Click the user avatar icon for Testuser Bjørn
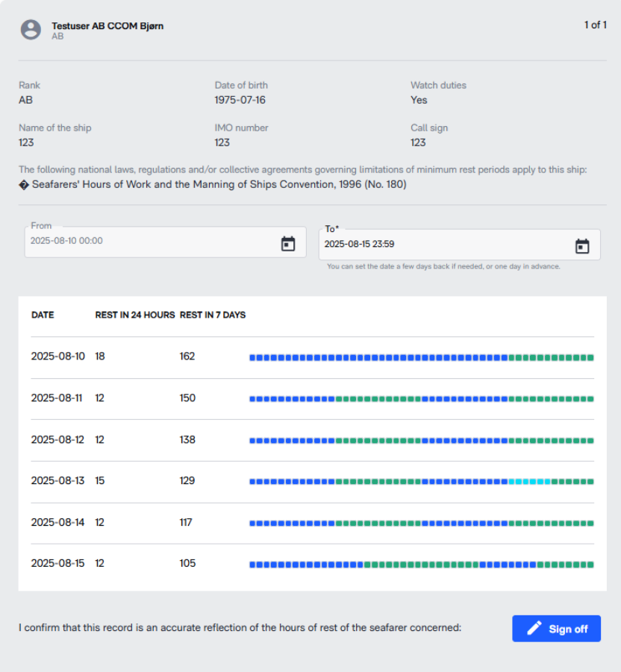Screen dimensions: 621x672 [x=31, y=30]
